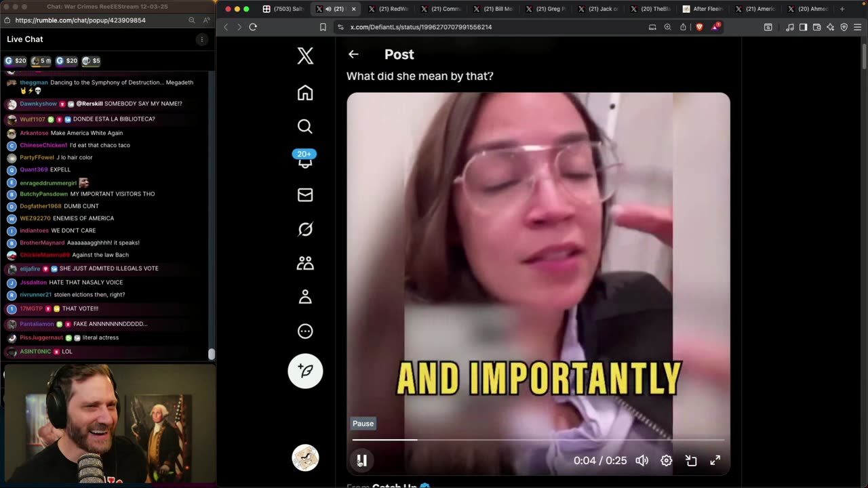The height and width of the screenshot is (488, 868).
Task: Bookmark this page in the address bar
Action: pyautogui.click(x=323, y=27)
